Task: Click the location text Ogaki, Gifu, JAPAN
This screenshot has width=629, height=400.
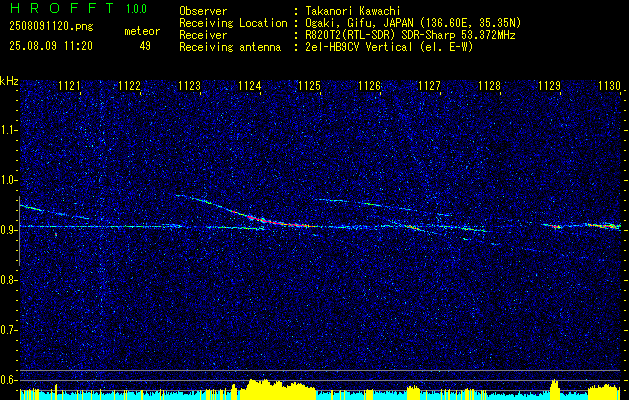Action: coord(359,23)
